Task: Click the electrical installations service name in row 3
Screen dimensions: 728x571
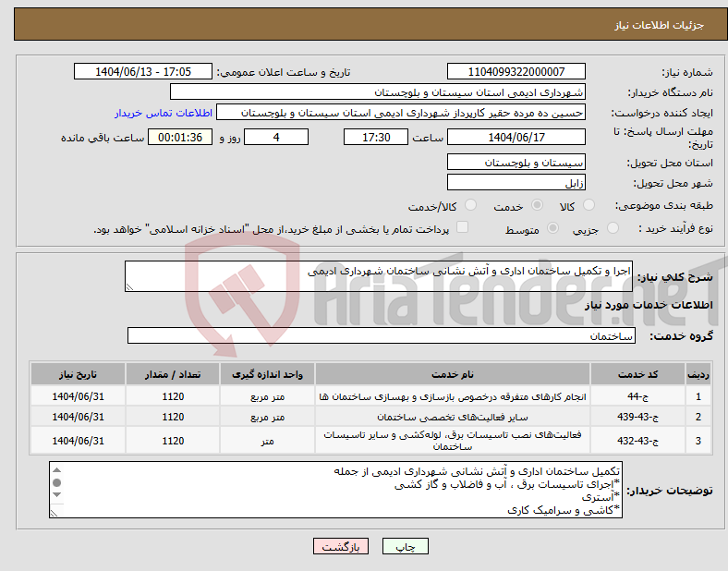Action: pos(452,441)
